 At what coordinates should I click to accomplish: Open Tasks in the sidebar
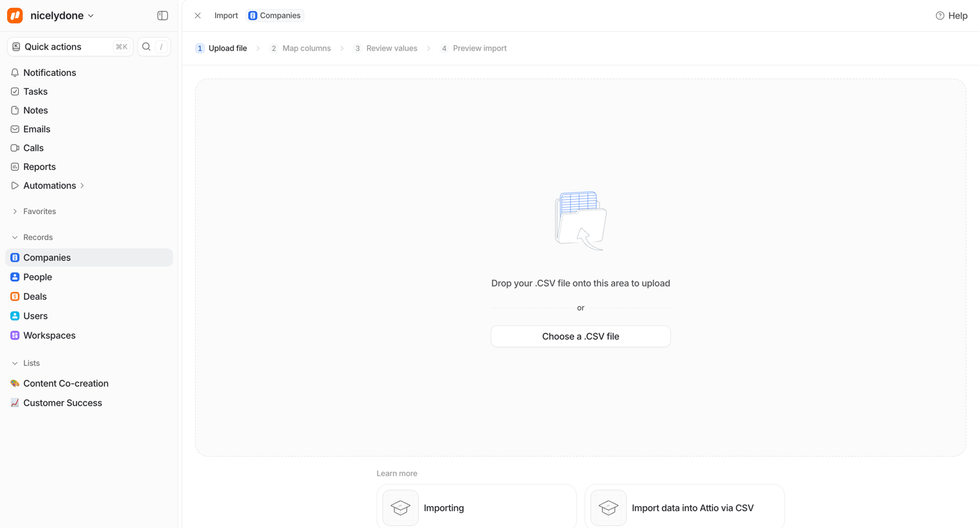coord(35,91)
